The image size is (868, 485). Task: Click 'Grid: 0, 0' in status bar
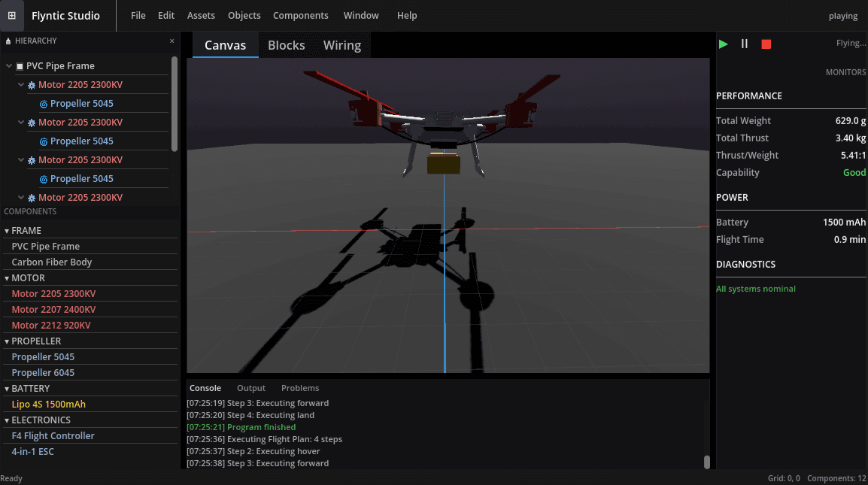pyautogui.click(x=784, y=478)
